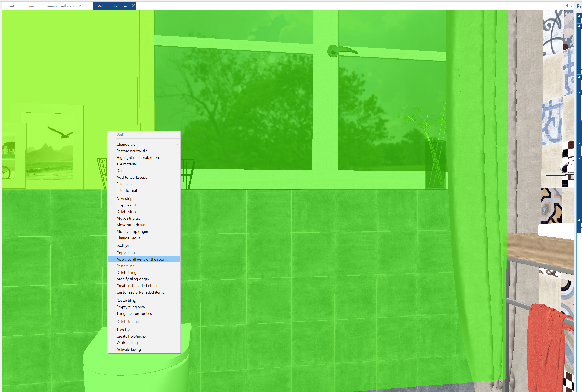Choose Modify strip origin
The height and width of the screenshot is (392, 582).
click(144, 232)
